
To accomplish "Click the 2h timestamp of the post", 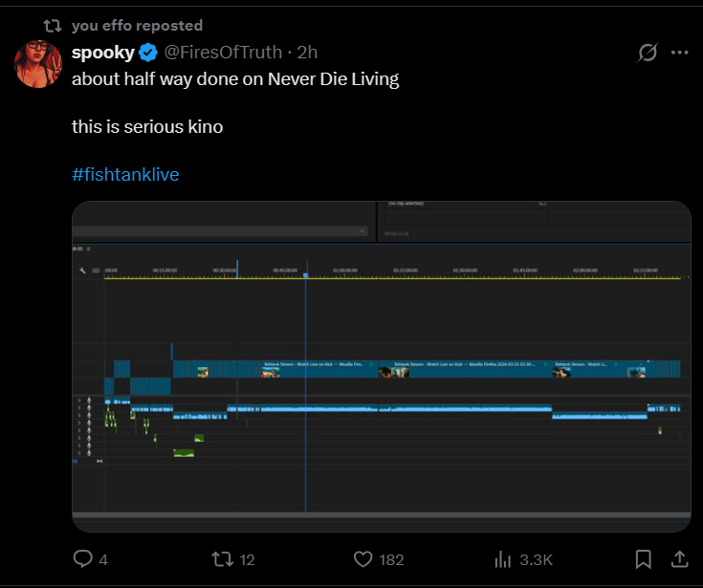I will click(x=308, y=52).
